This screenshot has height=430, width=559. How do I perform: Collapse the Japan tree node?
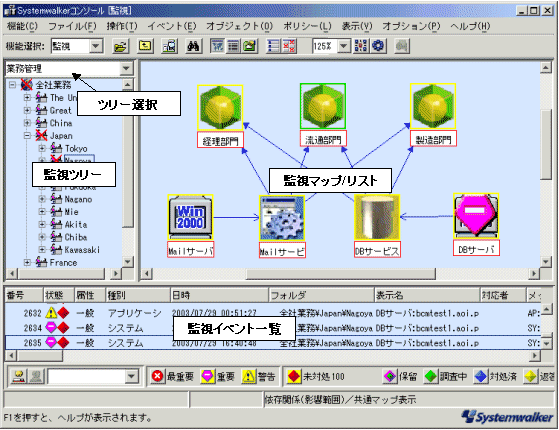27,136
